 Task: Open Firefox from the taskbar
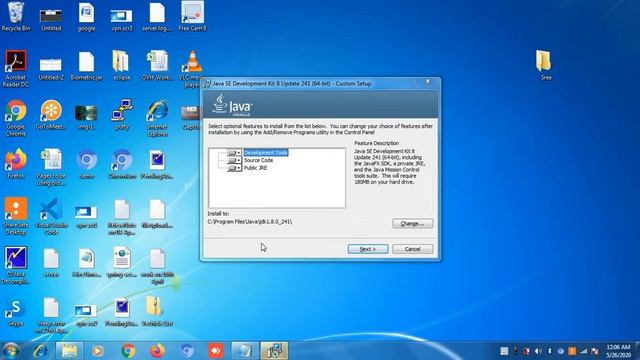tap(157, 351)
